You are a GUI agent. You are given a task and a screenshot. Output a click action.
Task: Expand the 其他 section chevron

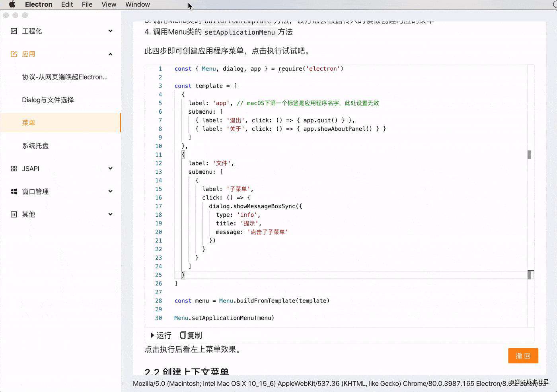(x=110, y=214)
